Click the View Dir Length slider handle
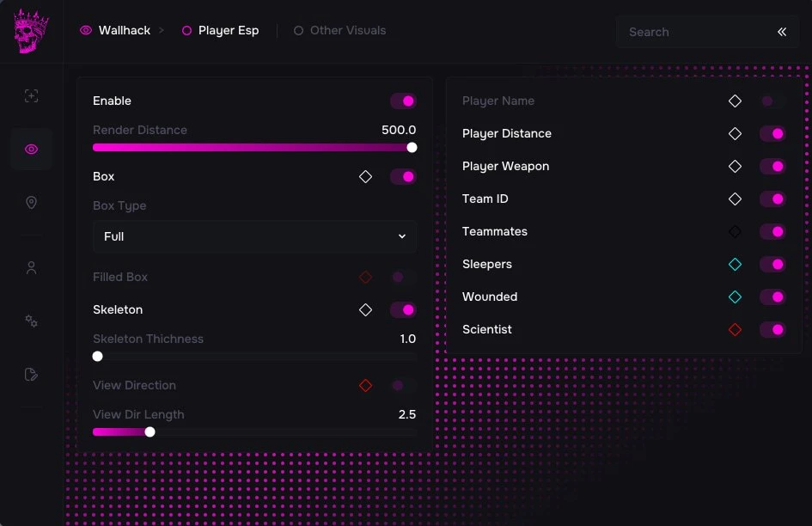 (150, 432)
